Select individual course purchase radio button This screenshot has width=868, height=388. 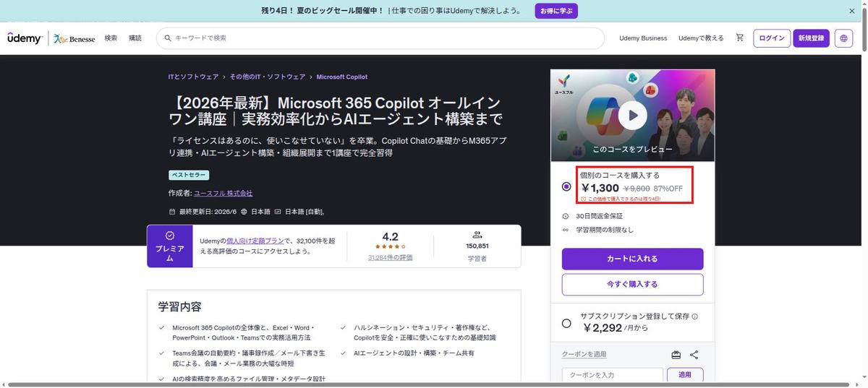[x=566, y=186]
